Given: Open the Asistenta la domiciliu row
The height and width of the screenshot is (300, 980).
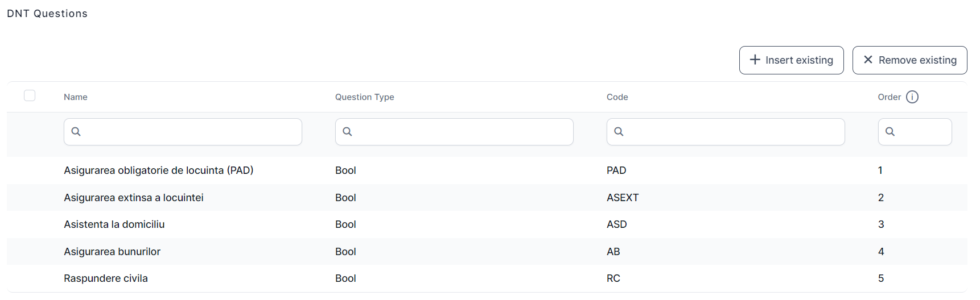Looking at the screenshot, I should 114,224.
